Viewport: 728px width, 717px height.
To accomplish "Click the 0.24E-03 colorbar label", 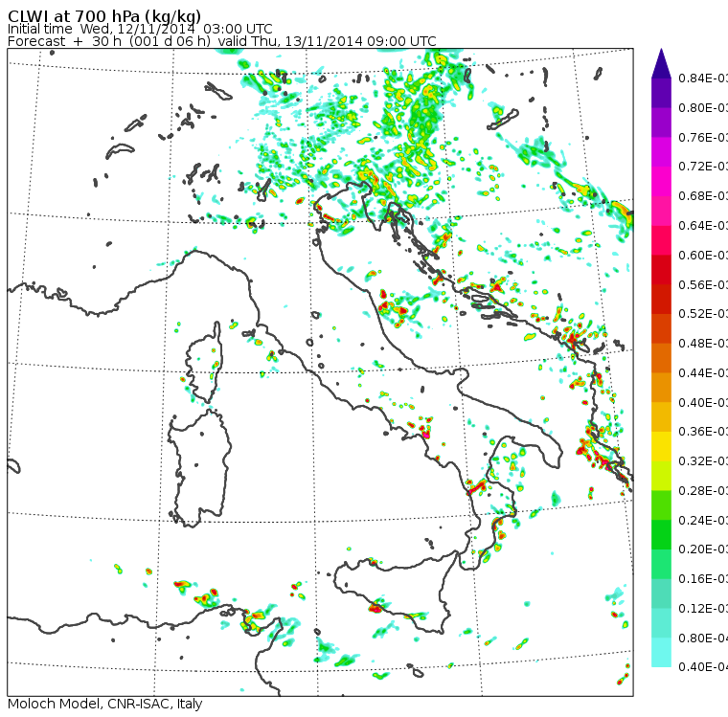I will pyautogui.click(x=703, y=520).
